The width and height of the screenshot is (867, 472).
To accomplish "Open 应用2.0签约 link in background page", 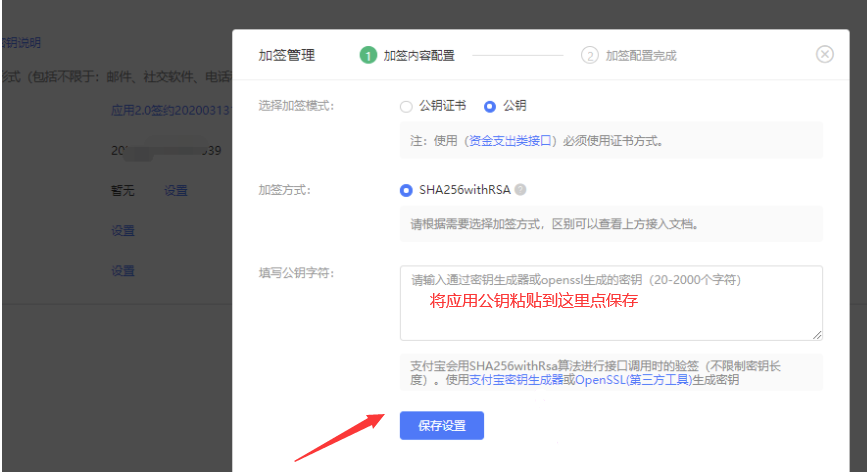I will point(171,111).
